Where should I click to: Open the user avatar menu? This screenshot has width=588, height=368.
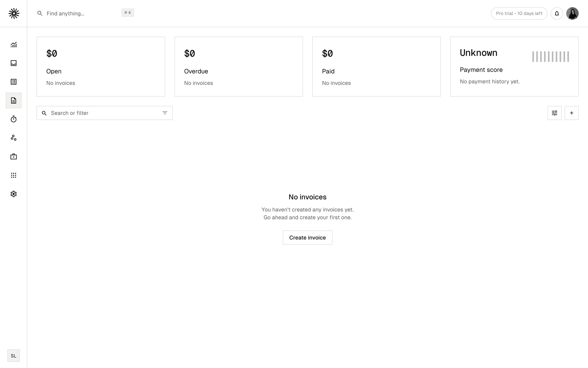click(x=572, y=13)
